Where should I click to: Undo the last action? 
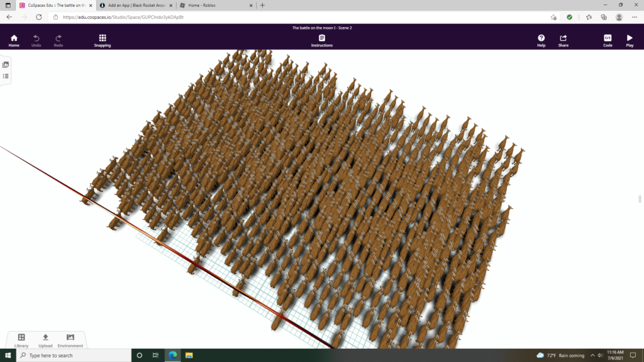pyautogui.click(x=36, y=41)
